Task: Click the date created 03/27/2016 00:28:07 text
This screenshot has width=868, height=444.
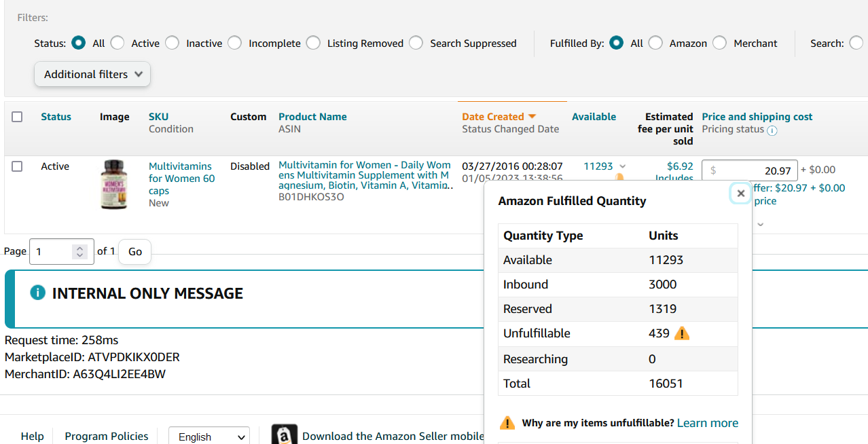Action: 512,166
